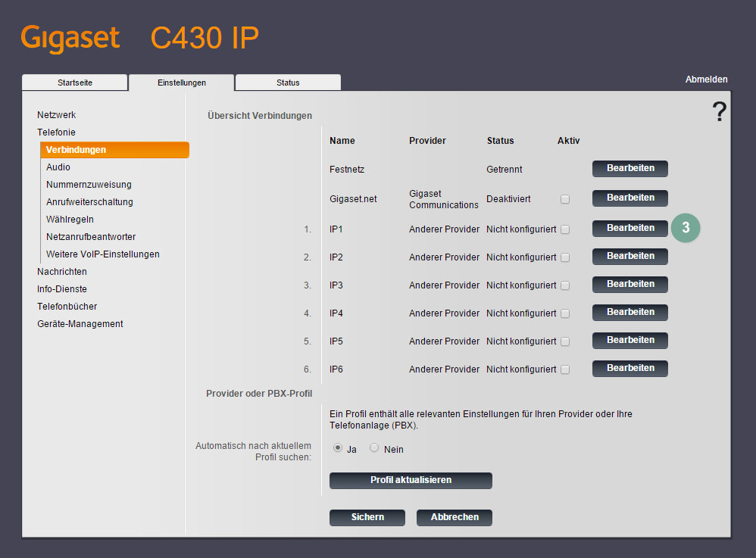
Task: Log out via the Abmelden link
Action: pos(706,79)
